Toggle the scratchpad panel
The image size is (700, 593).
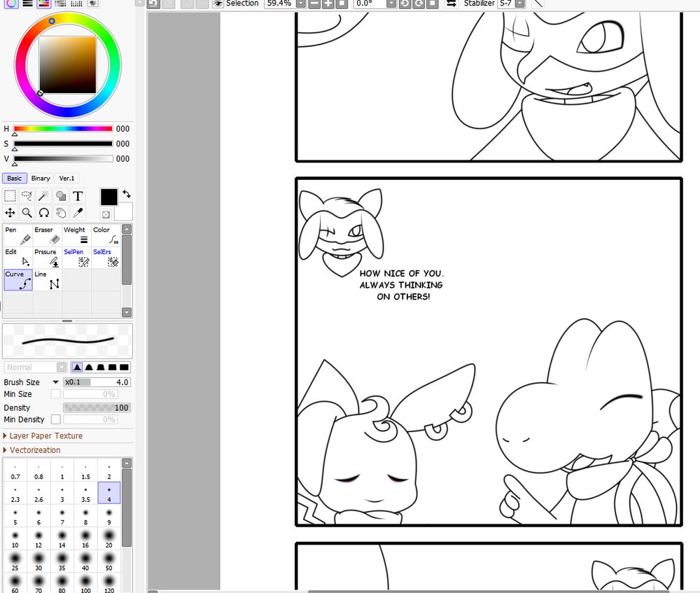(x=93, y=3)
